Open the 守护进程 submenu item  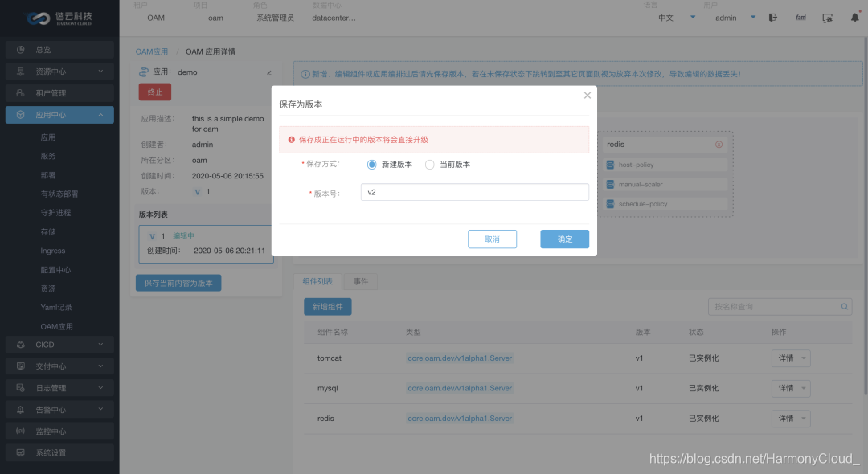[56, 213]
